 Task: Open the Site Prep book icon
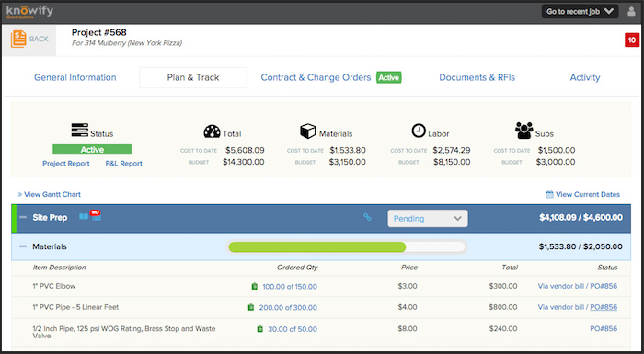click(x=84, y=216)
